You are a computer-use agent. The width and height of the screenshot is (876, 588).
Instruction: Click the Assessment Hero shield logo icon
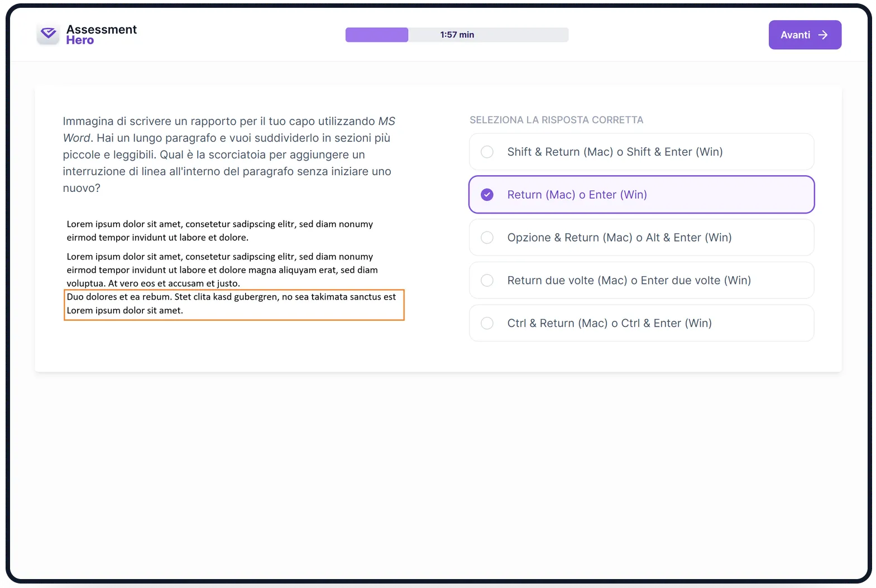tap(49, 34)
